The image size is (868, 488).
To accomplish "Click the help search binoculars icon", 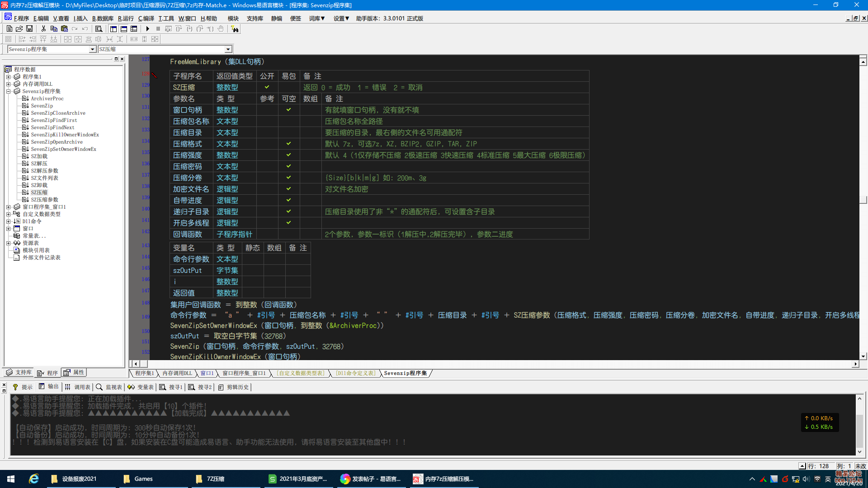I will [x=235, y=28].
